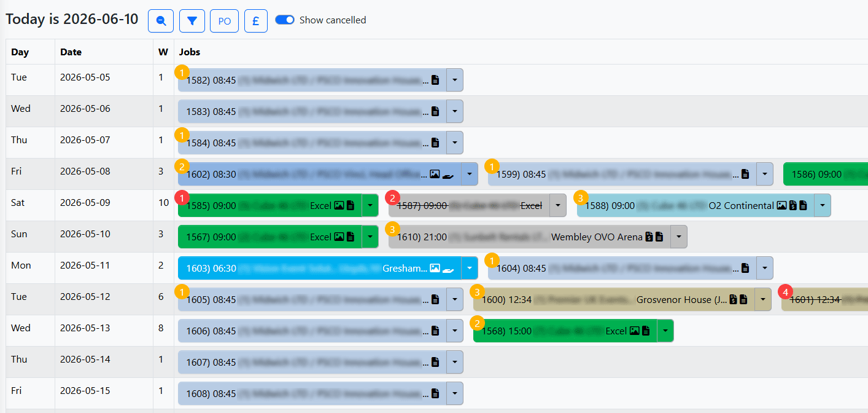868x413 pixels.
Task: Expand dropdown arrow for job 1583
Action: [x=455, y=111]
